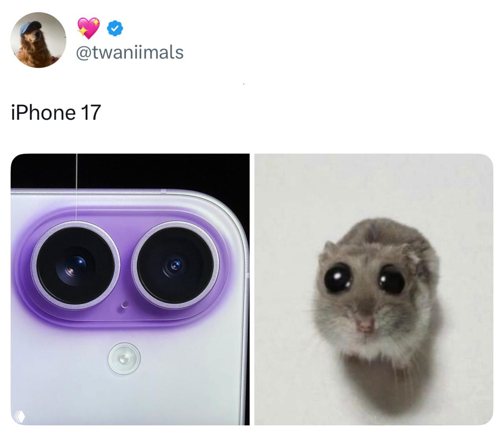Click the right camera lens on the iPhone

pos(175,264)
